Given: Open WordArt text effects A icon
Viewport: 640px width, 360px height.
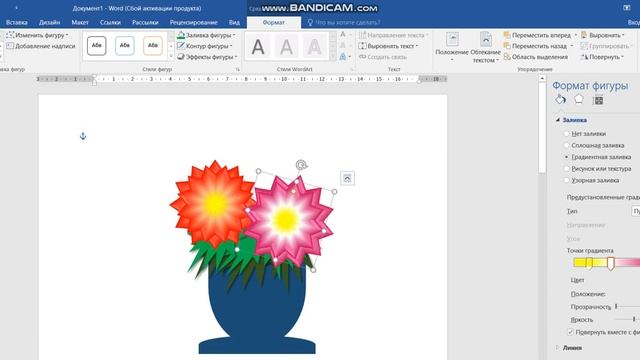Looking at the screenshot, I should 343,57.
